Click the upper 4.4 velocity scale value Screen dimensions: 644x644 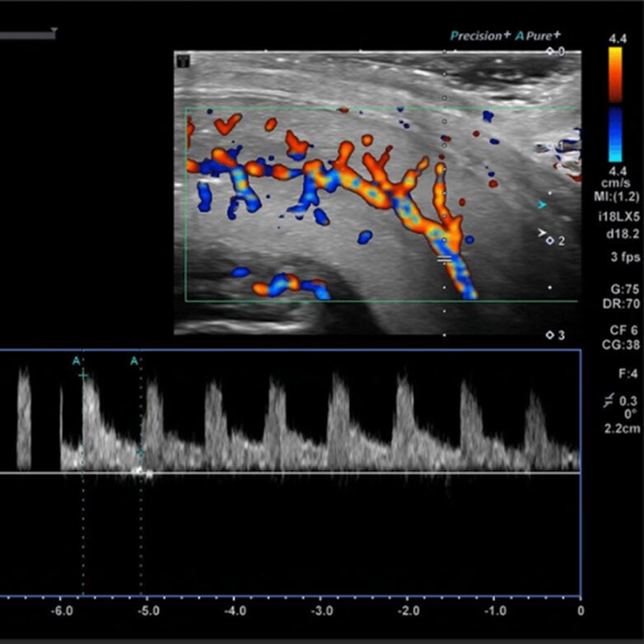coord(618,39)
